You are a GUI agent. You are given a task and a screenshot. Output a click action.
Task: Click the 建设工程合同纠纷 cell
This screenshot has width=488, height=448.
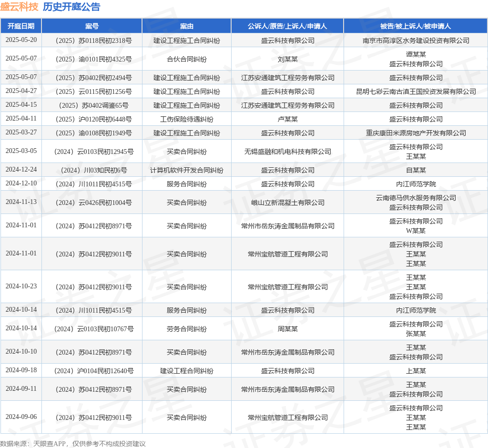coord(186,371)
